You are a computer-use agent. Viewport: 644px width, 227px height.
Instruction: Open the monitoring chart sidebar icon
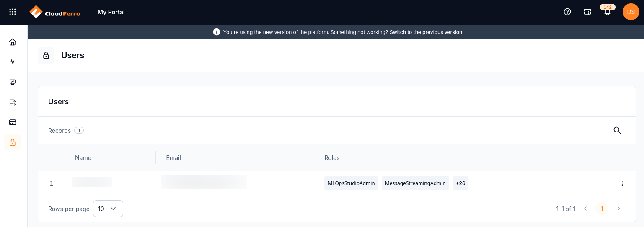(x=13, y=82)
